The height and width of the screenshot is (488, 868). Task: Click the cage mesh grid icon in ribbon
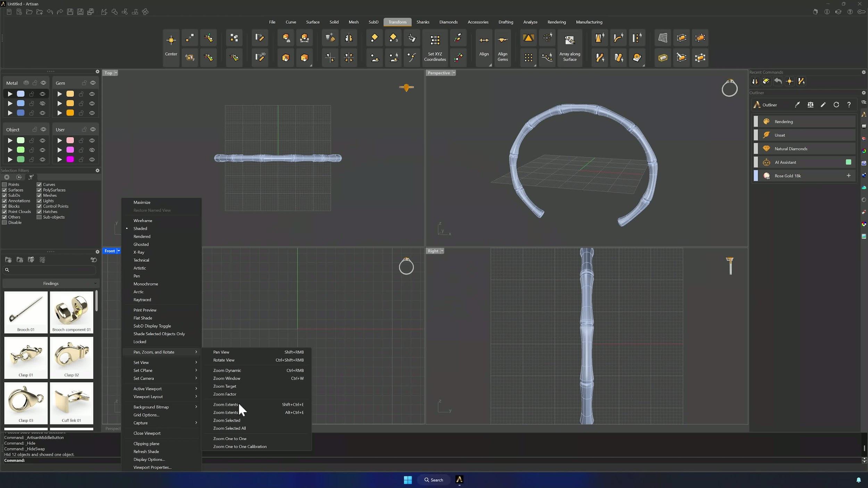click(x=662, y=38)
